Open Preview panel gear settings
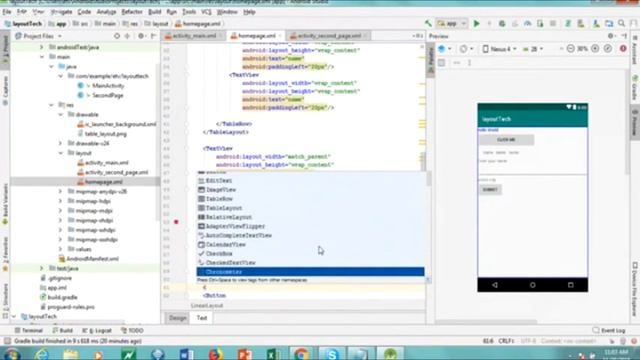This screenshot has height=360, width=640. coord(611,36)
